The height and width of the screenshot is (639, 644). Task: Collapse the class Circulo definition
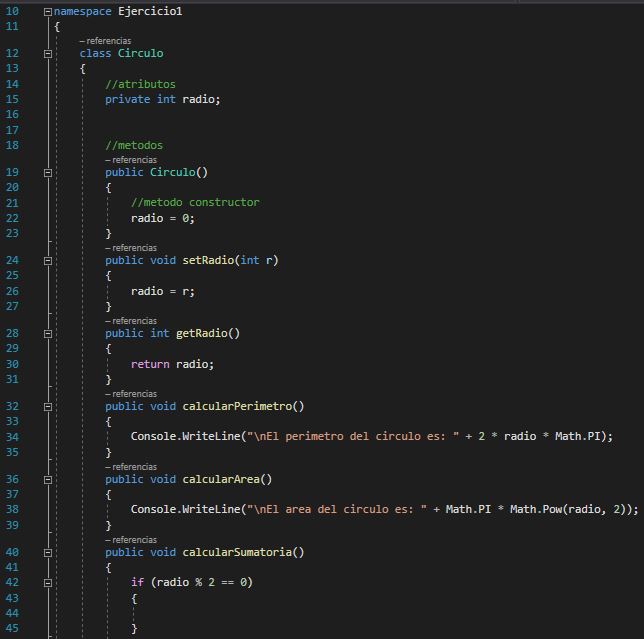coord(48,54)
